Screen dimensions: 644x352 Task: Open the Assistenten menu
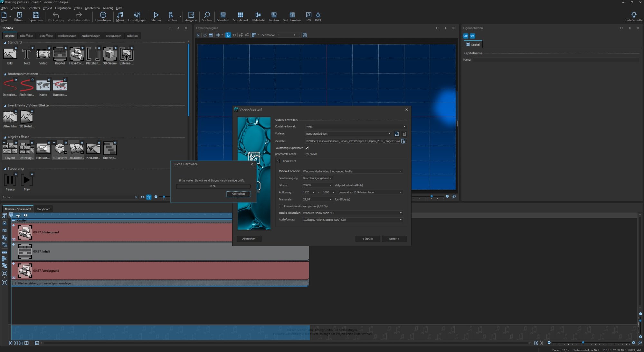[x=92, y=8]
